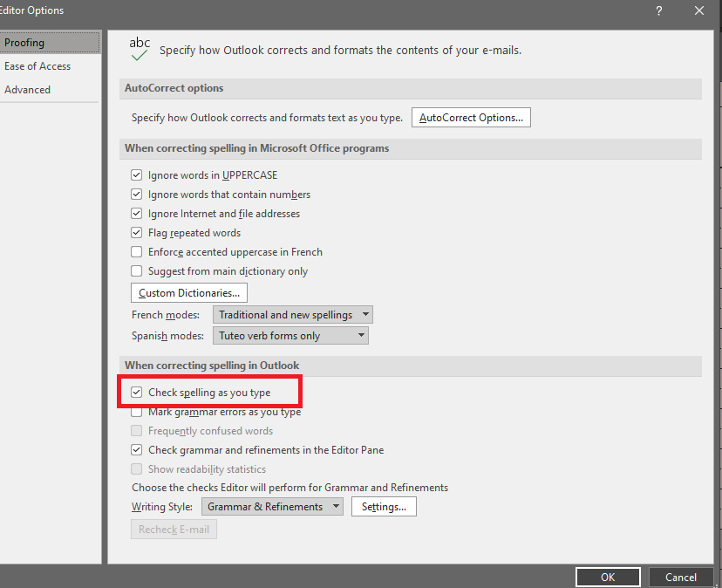Toggle Ignore words in UPPERCASE
Viewport: 722px width, 588px height.
click(x=136, y=175)
